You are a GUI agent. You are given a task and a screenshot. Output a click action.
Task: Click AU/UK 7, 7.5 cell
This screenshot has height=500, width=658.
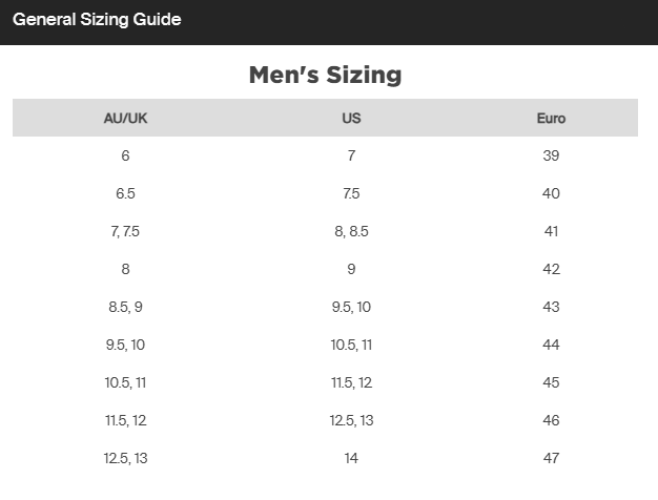point(125,231)
